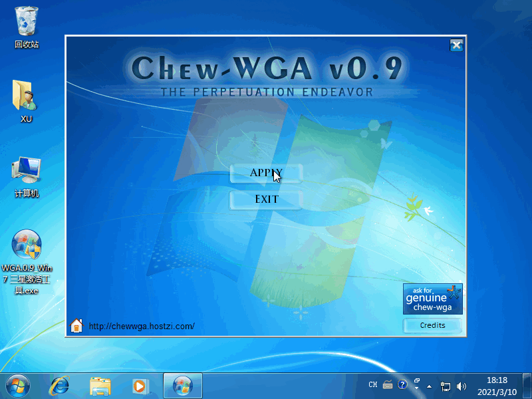Open the Windows Start menu orb

pos(18,385)
